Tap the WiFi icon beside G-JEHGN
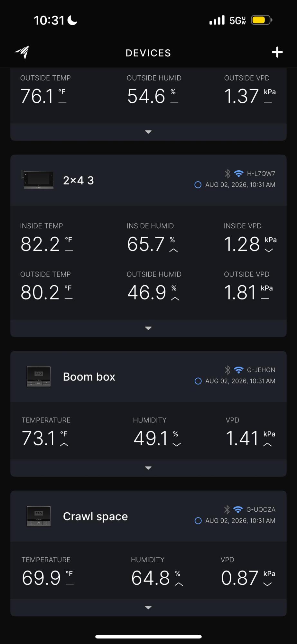 click(x=238, y=370)
